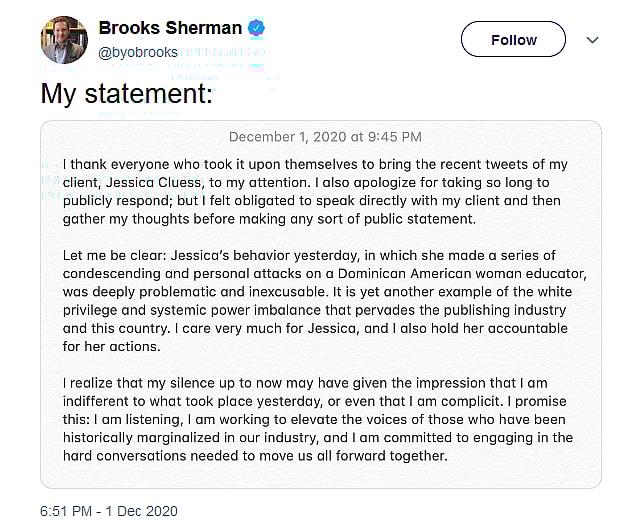Visit the @byobrooks handle link
Screen dimensions: 640x531
138,52
